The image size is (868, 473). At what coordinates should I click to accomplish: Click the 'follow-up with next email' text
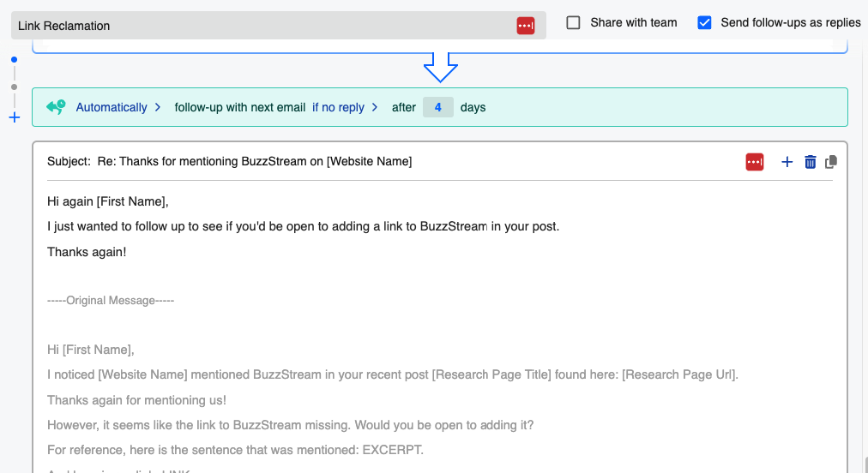tap(239, 107)
